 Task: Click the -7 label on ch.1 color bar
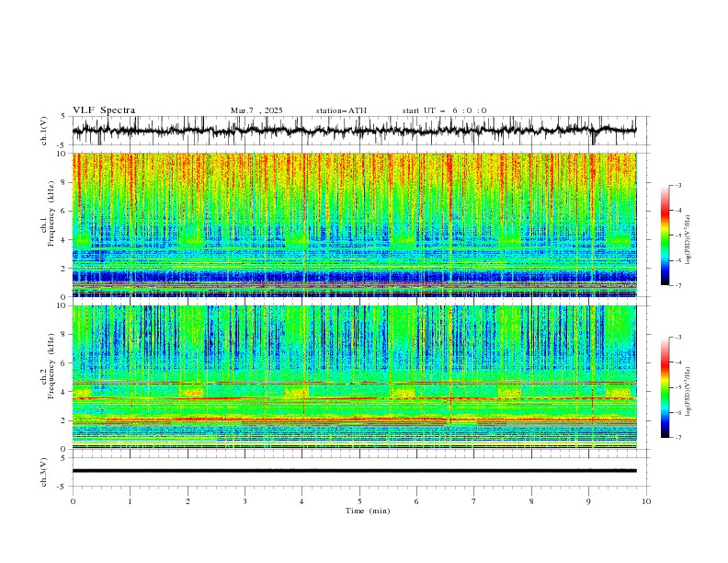point(677,285)
